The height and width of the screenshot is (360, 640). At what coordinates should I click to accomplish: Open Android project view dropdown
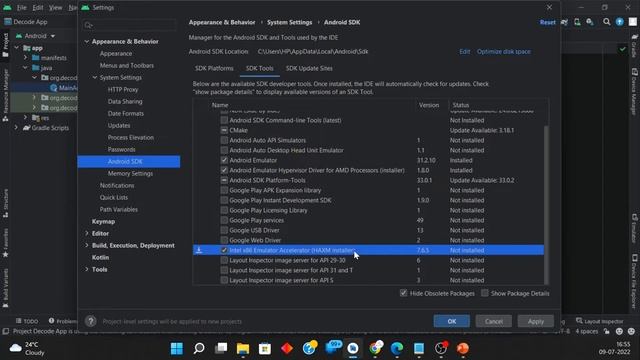[36, 36]
